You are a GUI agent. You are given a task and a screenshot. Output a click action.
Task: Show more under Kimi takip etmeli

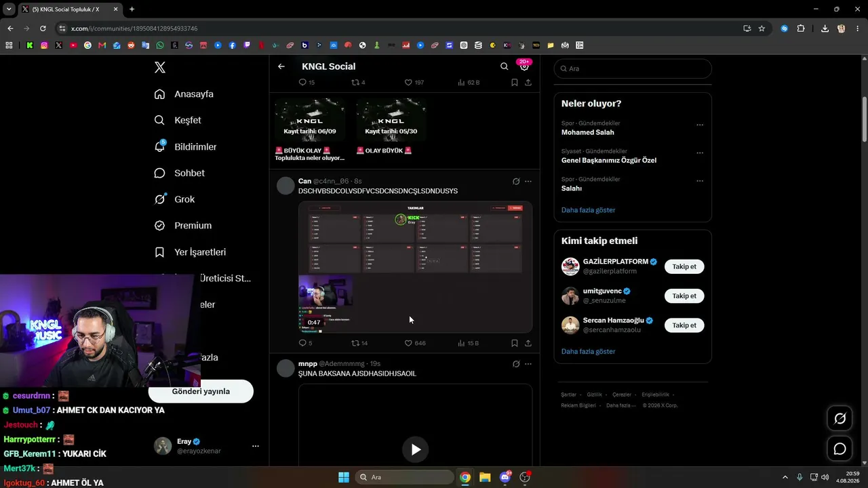tap(588, 352)
